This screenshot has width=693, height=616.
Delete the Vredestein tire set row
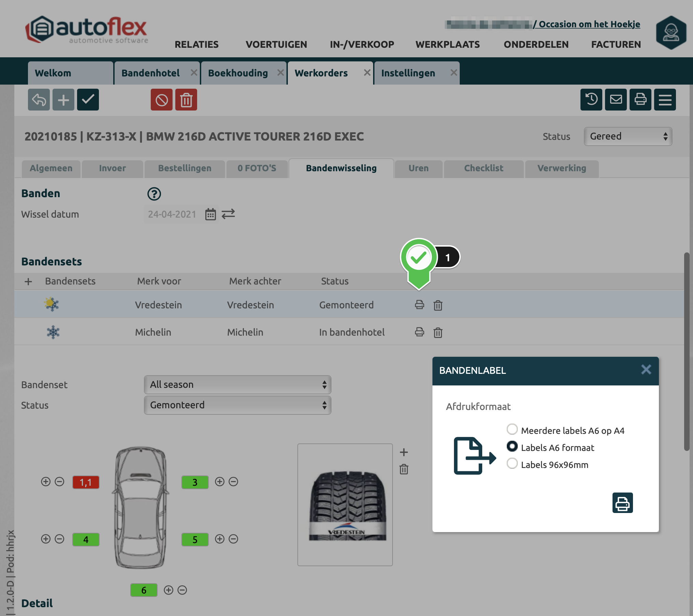click(438, 305)
